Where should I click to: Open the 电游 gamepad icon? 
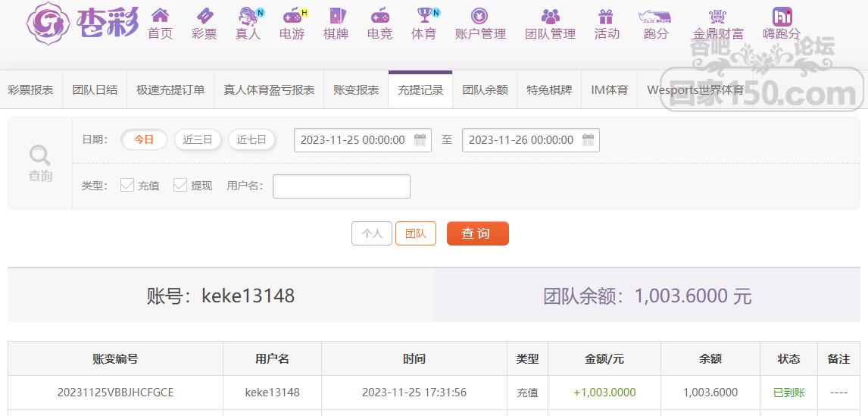click(292, 16)
